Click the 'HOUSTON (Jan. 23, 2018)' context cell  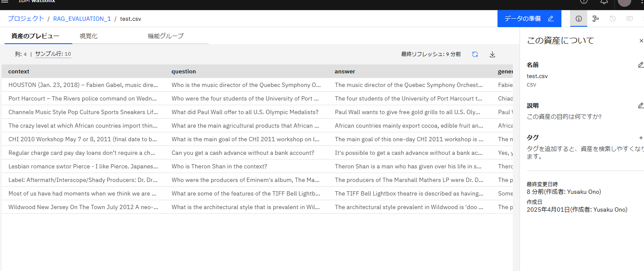[83, 85]
